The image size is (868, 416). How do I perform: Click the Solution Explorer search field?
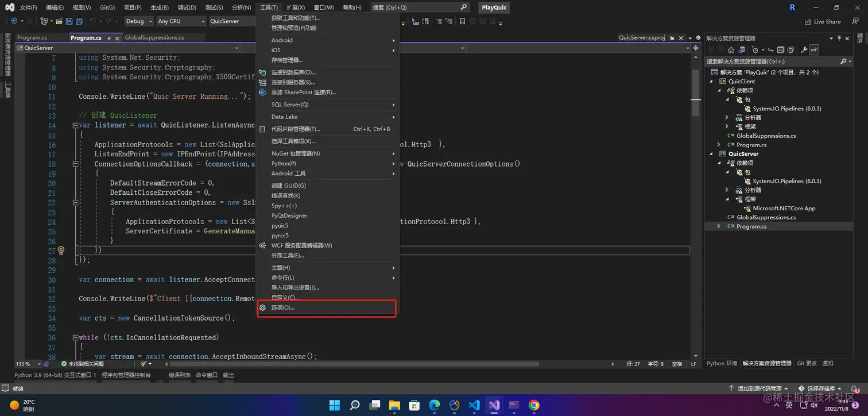(778, 61)
